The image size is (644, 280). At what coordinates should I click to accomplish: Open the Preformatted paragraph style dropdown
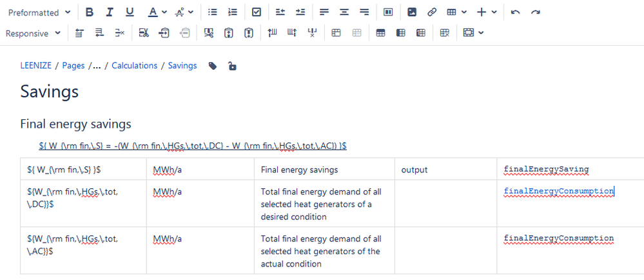point(39,13)
